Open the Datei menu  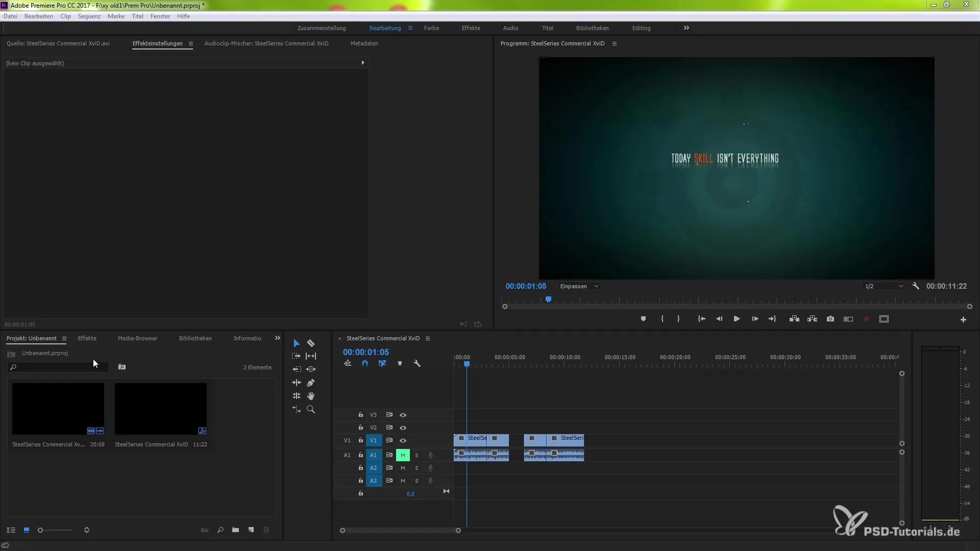pyautogui.click(x=10, y=16)
